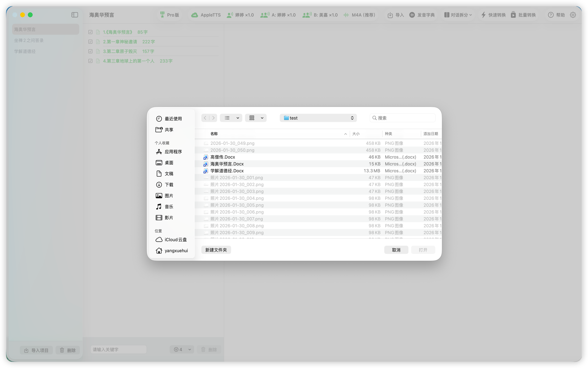Open 文稿 in the dialog sidebar
588x368 pixels.
(x=164, y=173)
